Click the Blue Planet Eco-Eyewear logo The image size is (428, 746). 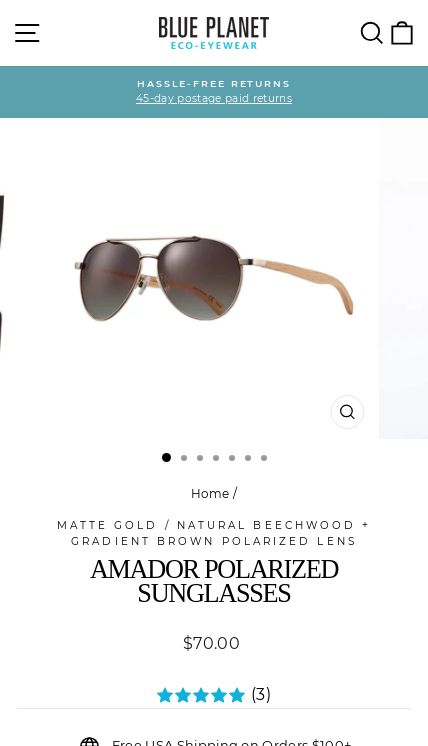tap(214, 33)
